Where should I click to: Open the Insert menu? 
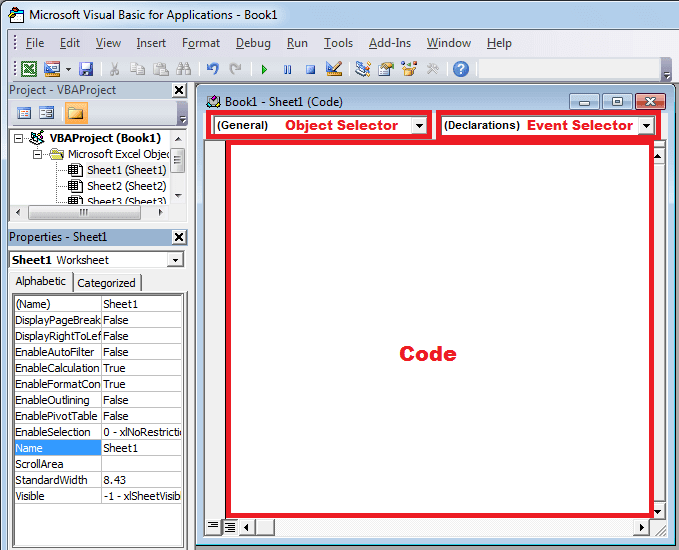coord(151,43)
